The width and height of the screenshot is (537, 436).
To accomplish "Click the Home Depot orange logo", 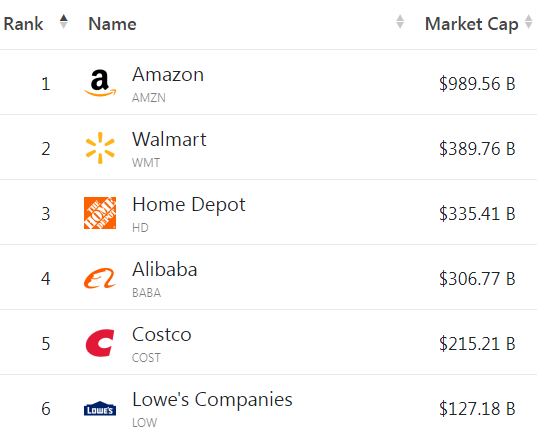I will (100, 213).
